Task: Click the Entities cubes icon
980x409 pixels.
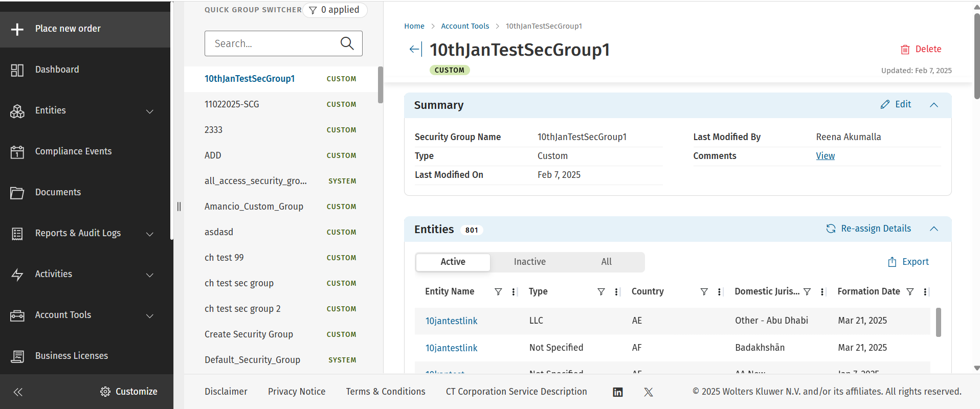Action: coord(17,111)
